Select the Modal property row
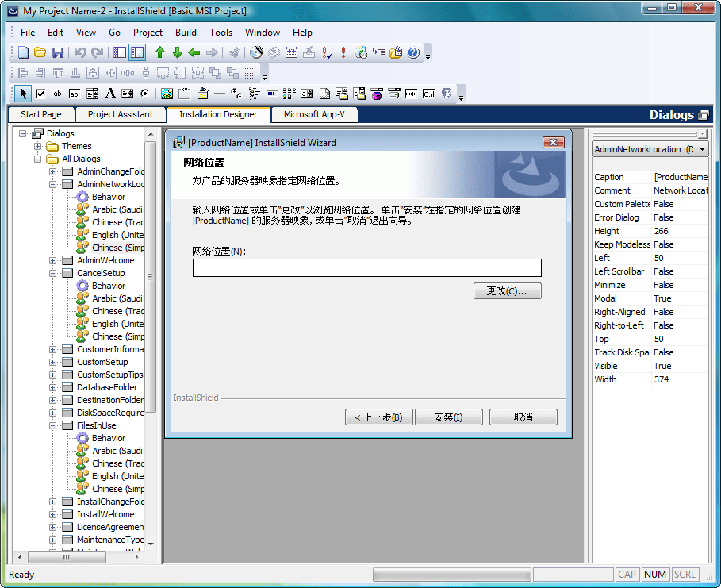The width and height of the screenshot is (721, 588). (x=650, y=298)
